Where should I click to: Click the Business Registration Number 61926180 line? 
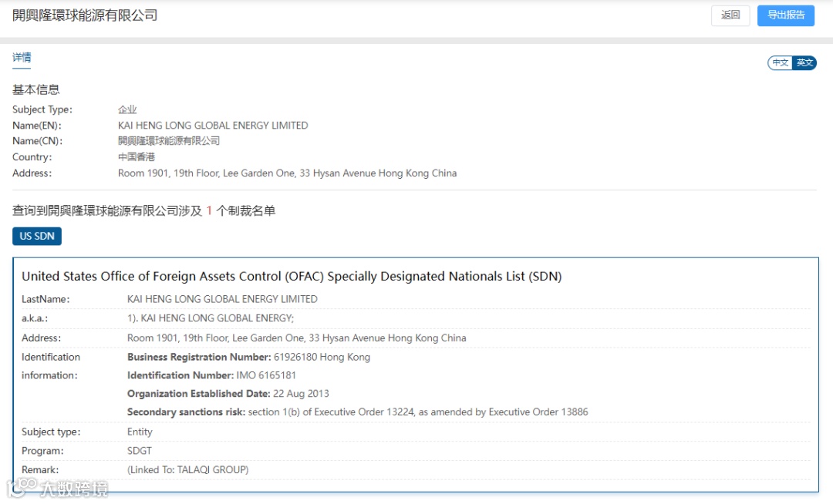click(x=248, y=358)
